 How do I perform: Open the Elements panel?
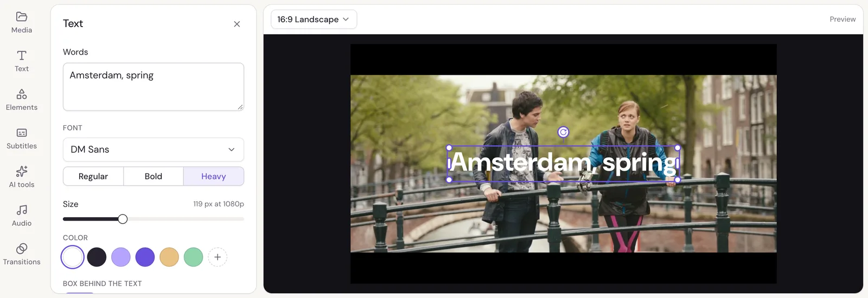(x=22, y=100)
